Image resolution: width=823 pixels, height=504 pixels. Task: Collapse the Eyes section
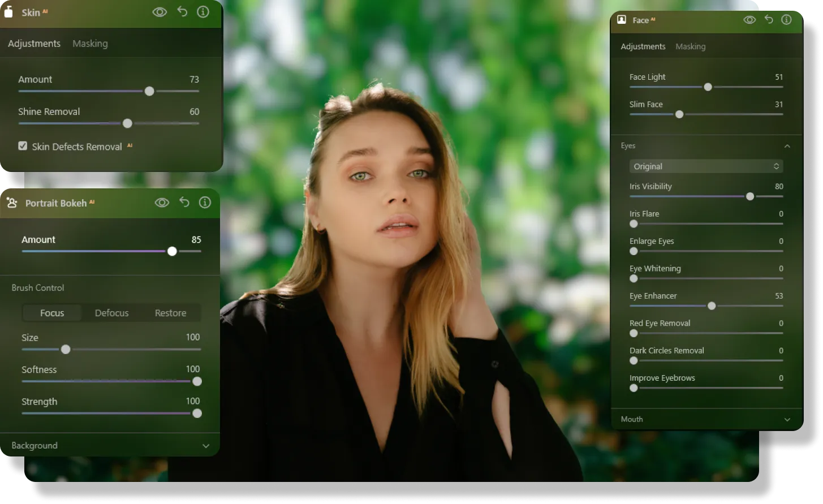coord(787,146)
